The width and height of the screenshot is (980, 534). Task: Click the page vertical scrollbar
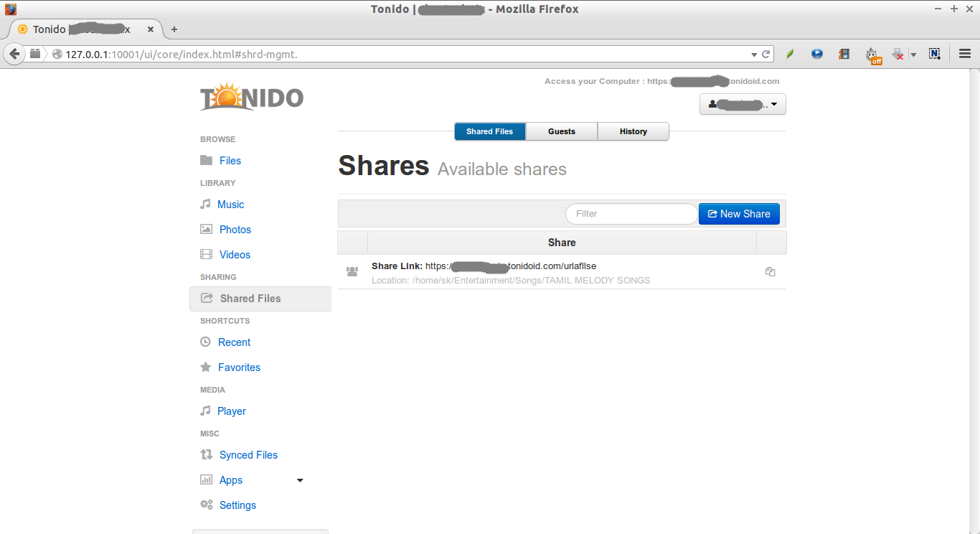pyautogui.click(x=976, y=301)
